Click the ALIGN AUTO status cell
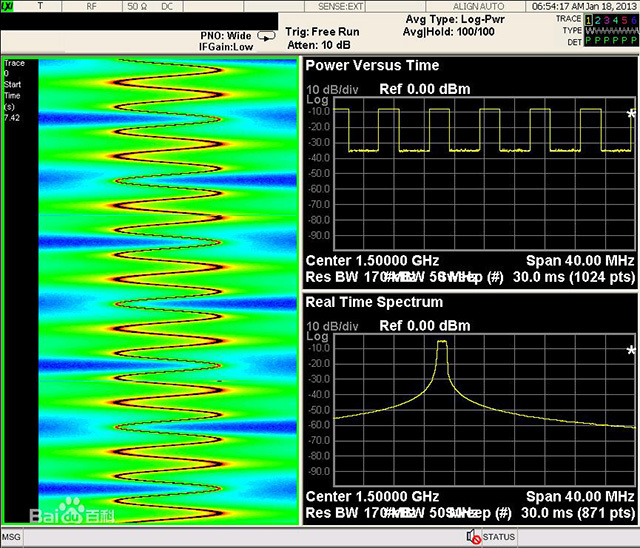This screenshot has height=548, width=640. click(478, 7)
